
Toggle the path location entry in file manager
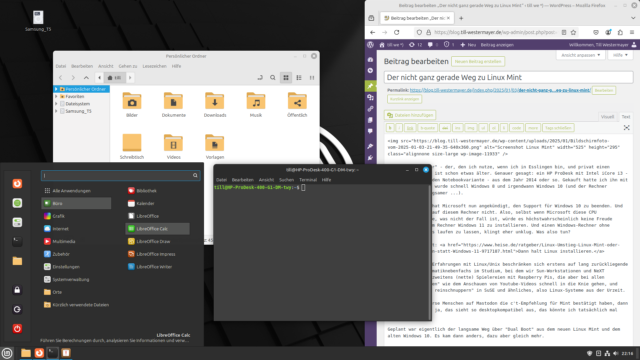(260, 78)
